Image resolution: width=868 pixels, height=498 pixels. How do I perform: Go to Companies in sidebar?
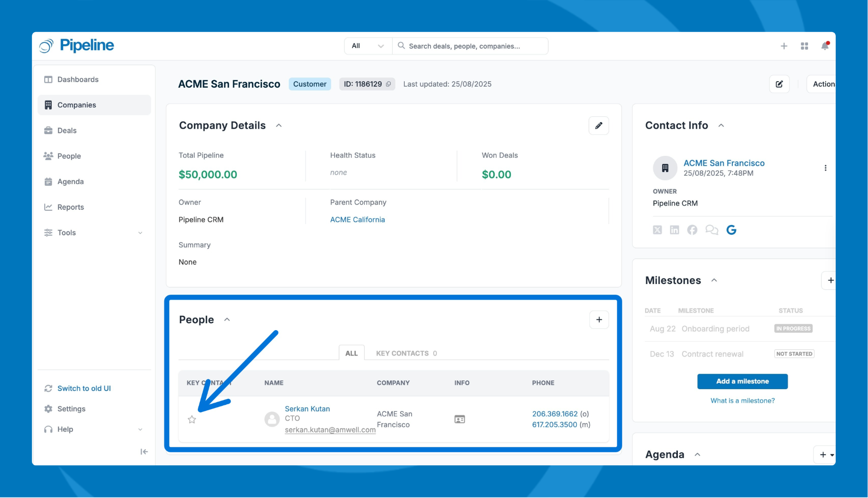(x=94, y=105)
